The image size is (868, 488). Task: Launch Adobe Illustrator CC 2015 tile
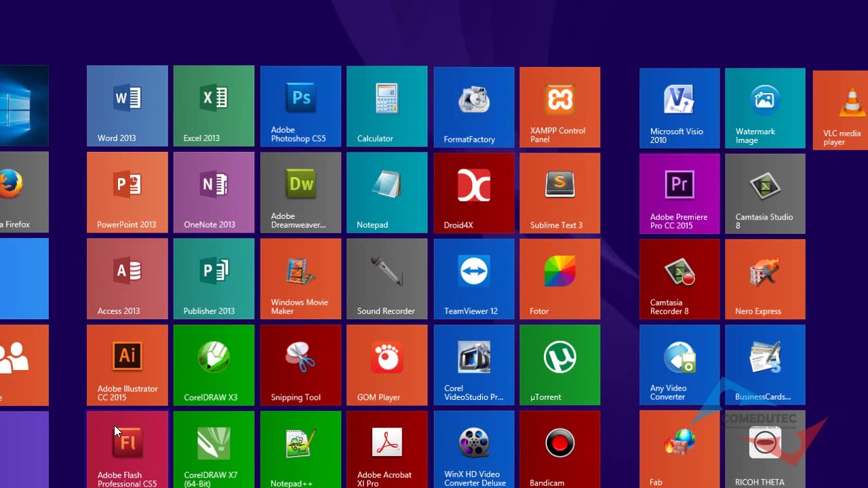click(127, 365)
